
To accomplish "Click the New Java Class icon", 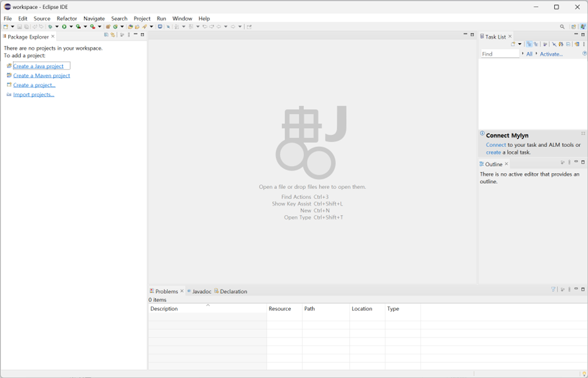I will [115, 27].
